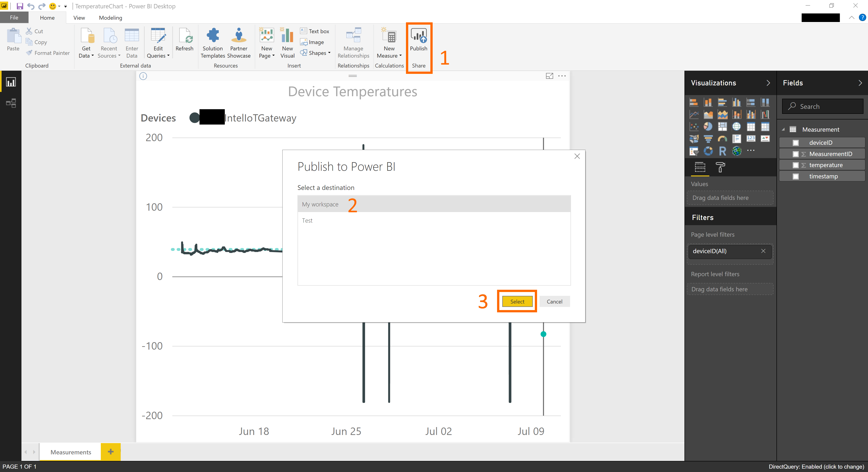Open Focus mode on the chart

point(550,76)
